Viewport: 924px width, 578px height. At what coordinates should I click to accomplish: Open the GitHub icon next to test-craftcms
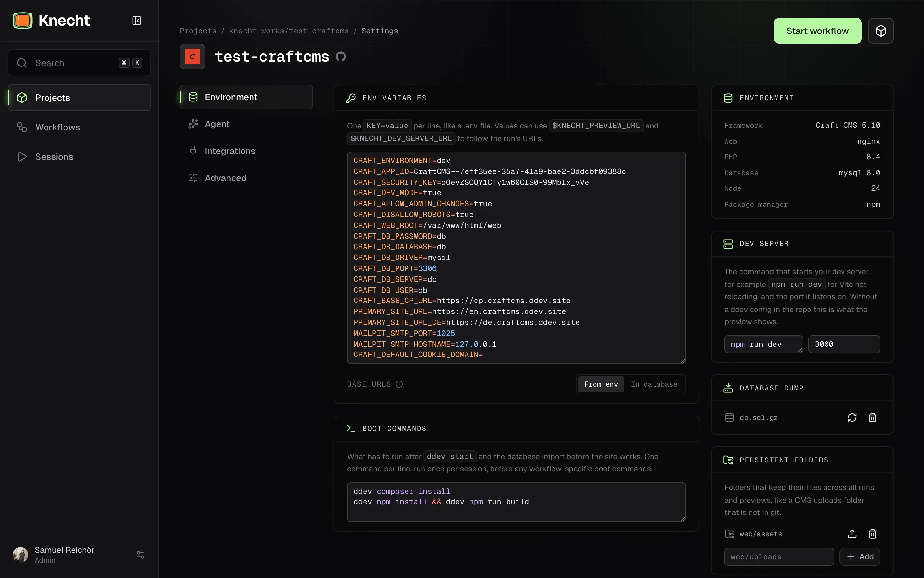tap(341, 57)
